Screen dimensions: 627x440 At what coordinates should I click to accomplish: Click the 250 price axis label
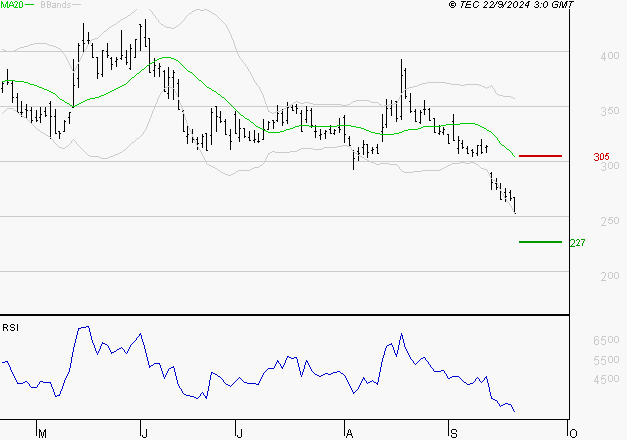tap(609, 221)
